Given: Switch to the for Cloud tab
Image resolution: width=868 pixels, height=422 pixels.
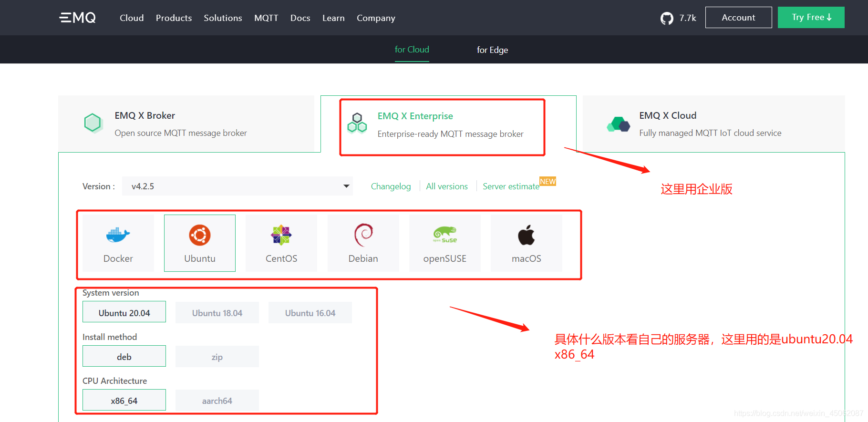Looking at the screenshot, I should tap(412, 50).
